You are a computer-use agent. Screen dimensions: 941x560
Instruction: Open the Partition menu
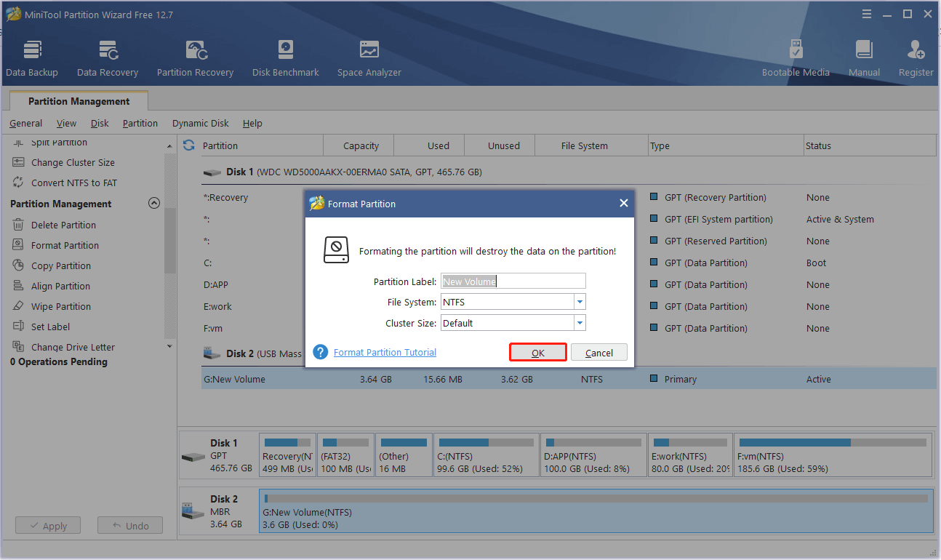coord(140,123)
